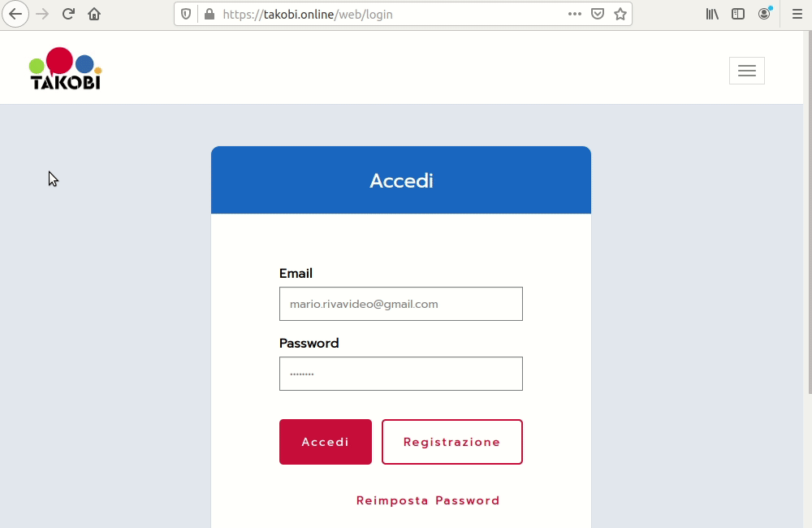Toggle the browser sidebar icon
Screen dimensions: 812x528
[738, 14]
